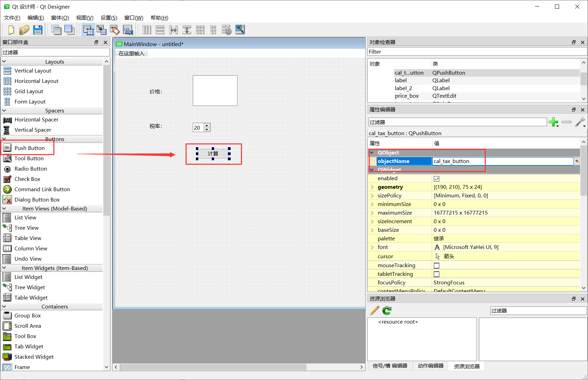Screen dimensions: 588x380
Task: Click the save form icon
Action: pos(38,30)
